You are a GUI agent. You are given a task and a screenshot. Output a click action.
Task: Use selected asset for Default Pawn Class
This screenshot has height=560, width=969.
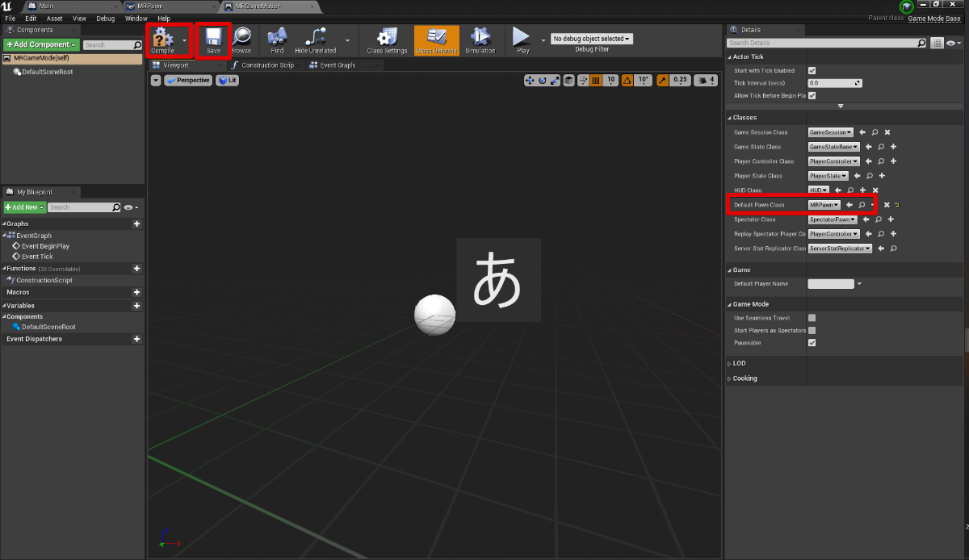(849, 205)
